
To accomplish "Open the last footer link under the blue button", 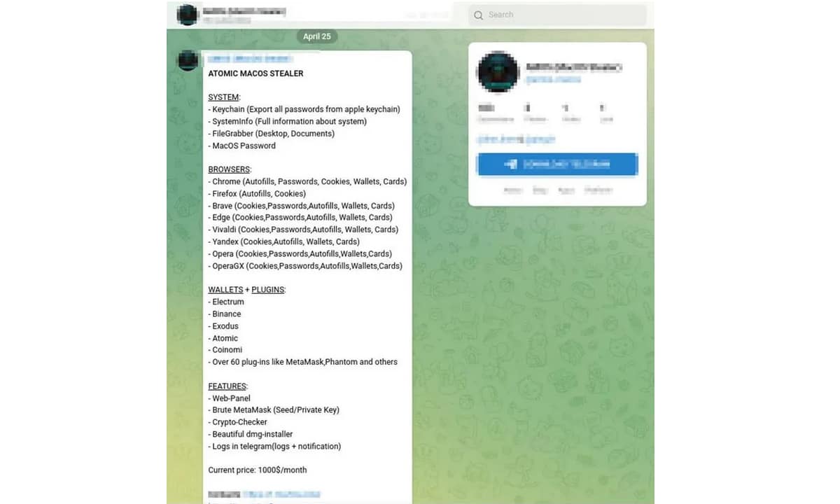I will pyautogui.click(x=598, y=190).
